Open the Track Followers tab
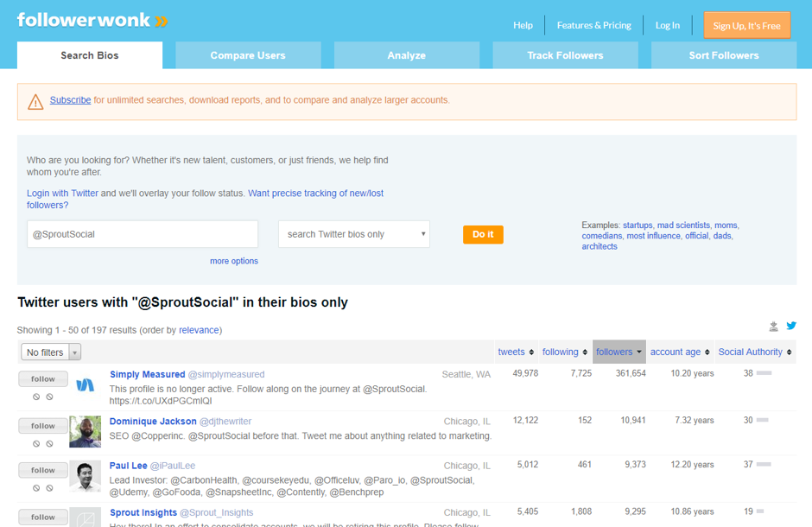 (565, 55)
